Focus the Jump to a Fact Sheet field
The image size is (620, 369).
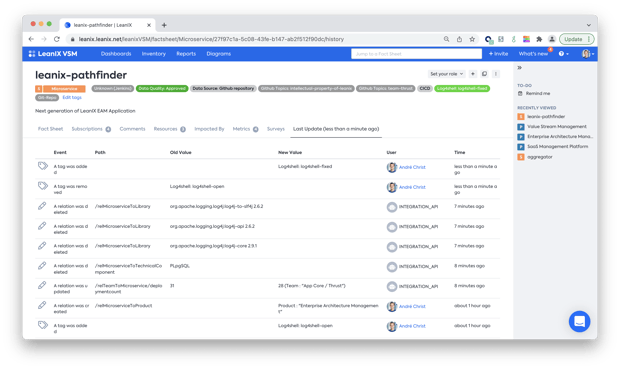click(x=416, y=54)
